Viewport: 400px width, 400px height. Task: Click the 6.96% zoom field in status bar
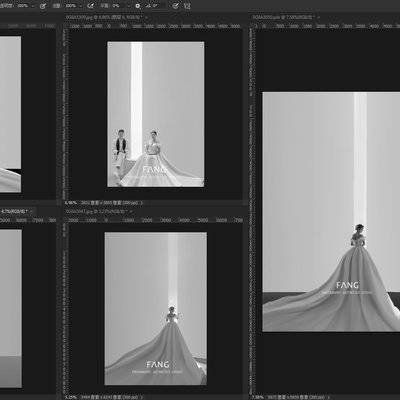point(71,203)
